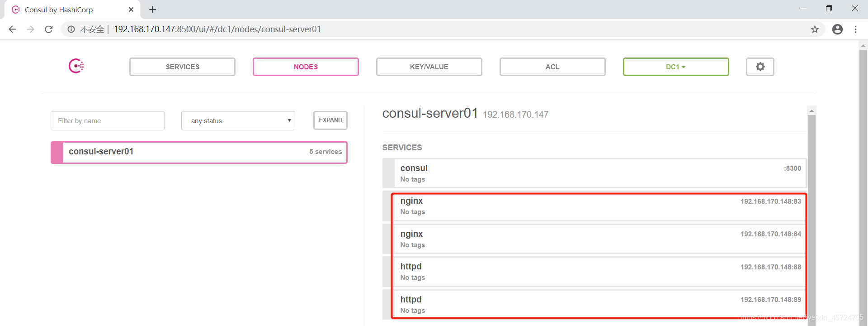Click the page scrollbar up arrow

pos(863,45)
